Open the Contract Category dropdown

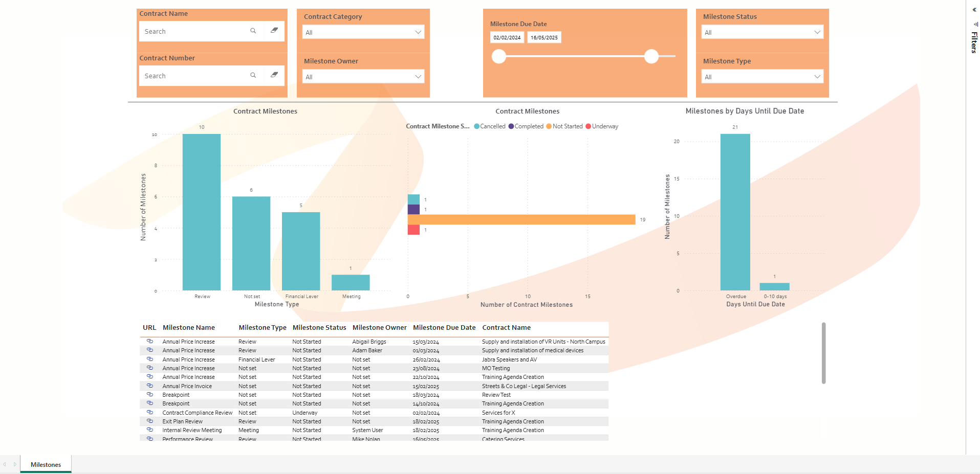[x=363, y=32]
